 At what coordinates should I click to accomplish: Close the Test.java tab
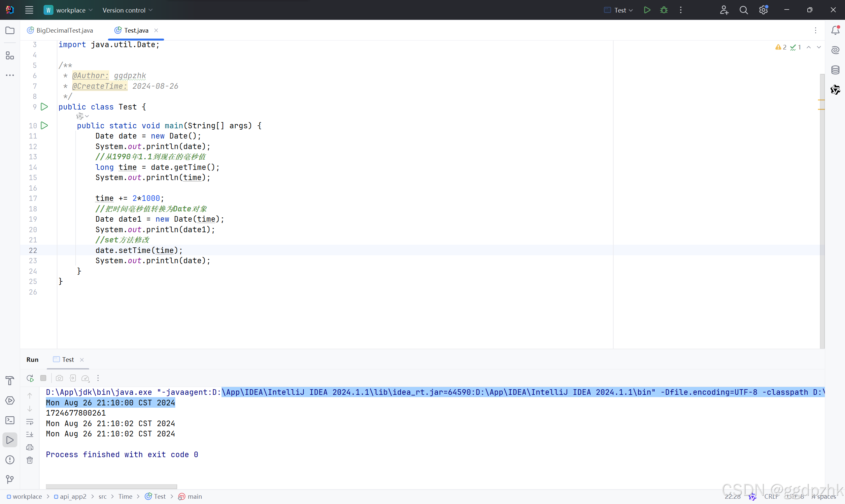click(x=156, y=30)
